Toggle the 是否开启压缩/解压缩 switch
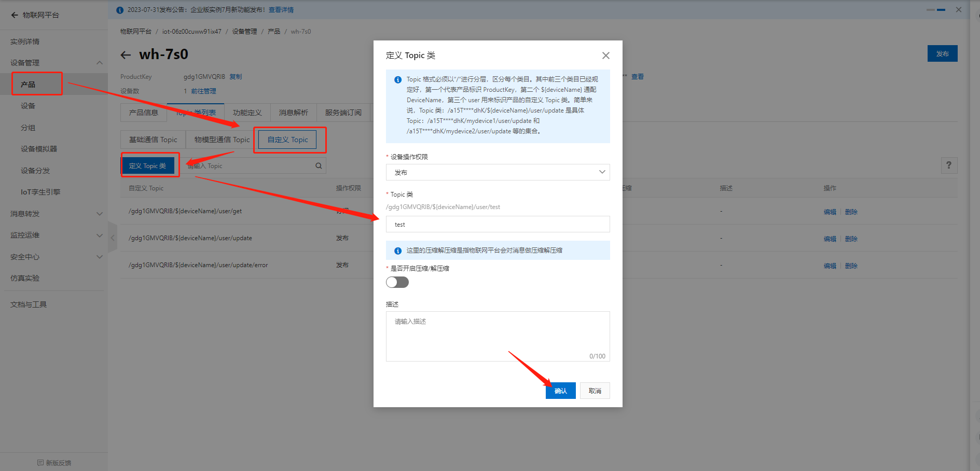The height and width of the screenshot is (471, 980). click(x=397, y=282)
